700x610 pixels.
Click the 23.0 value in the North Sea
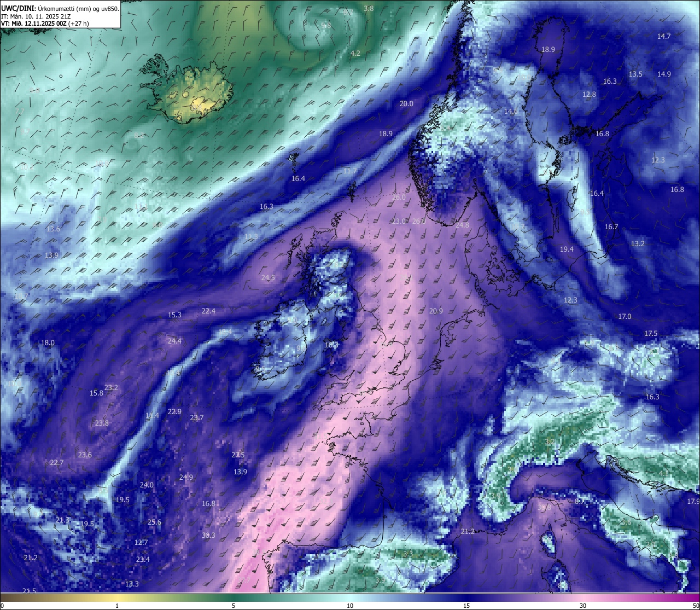click(399, 221)
